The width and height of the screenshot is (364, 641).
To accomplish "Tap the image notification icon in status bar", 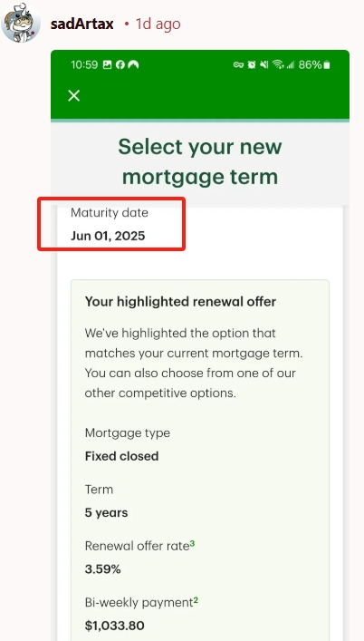I will coord(108,64).
